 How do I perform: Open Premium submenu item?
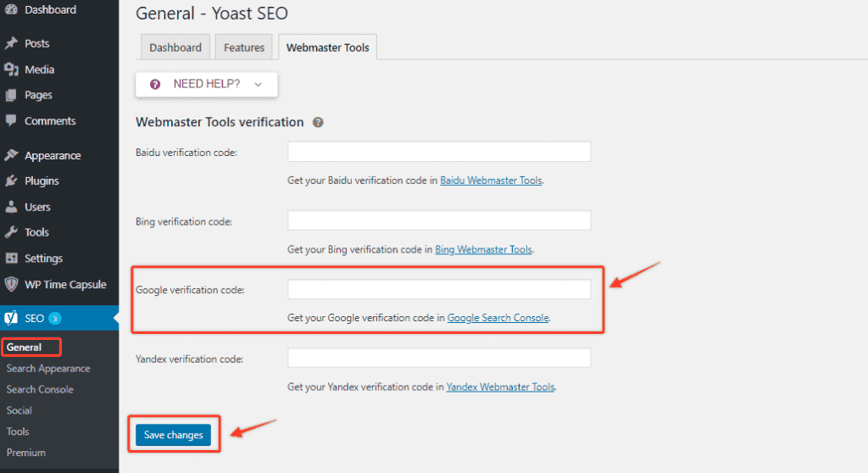pos(26,453)
